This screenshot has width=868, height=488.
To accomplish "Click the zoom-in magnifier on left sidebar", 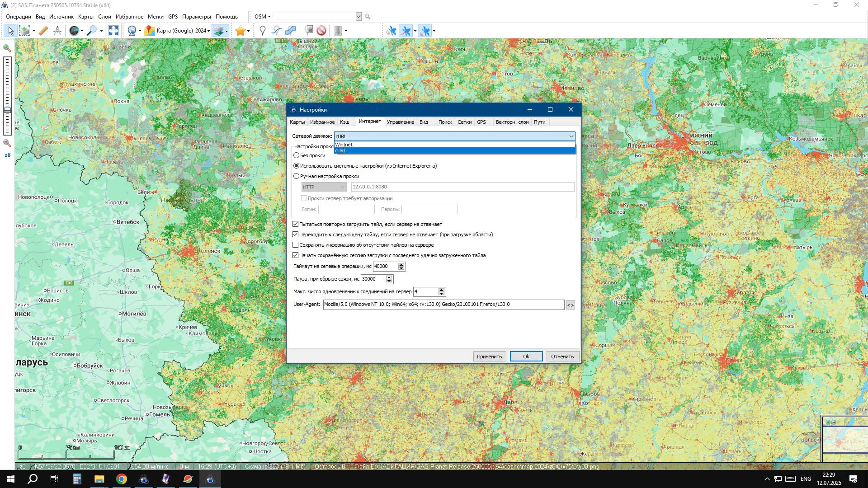I will pyautogui.click(x=7, y=48).
